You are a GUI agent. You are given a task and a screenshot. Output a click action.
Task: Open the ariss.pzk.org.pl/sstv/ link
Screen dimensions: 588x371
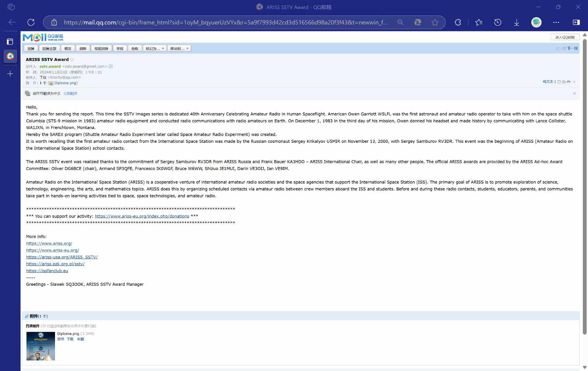(x=55, y=264)
